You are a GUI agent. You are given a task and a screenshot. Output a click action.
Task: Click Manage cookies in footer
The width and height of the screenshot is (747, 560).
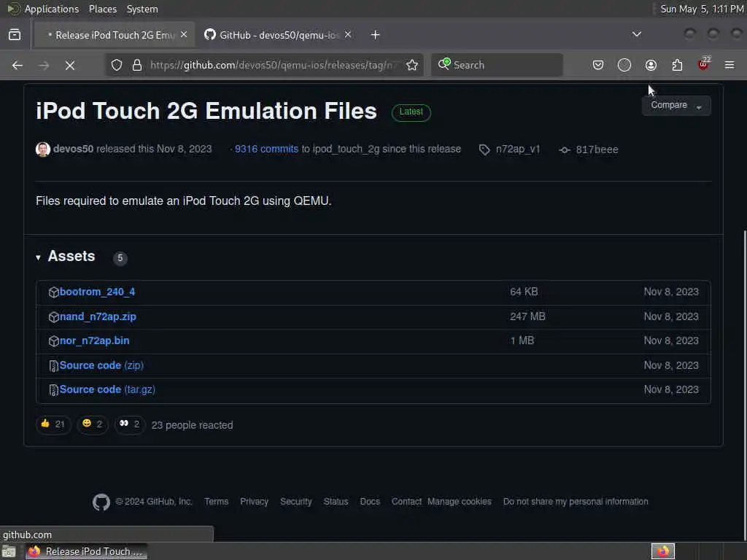click(x=460, y=502)
